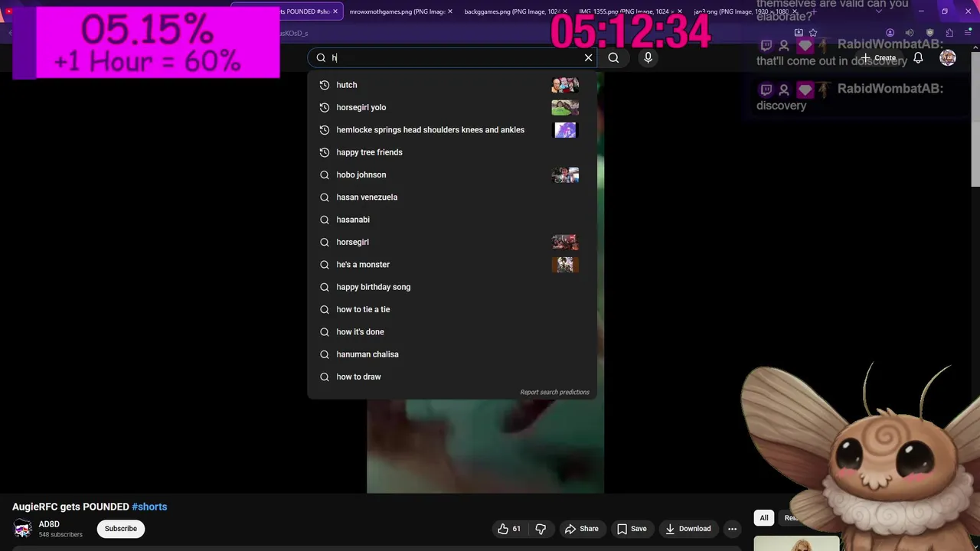
Task: Like the video with thumbs up
Action: pyautogui.click(x=503, y=529)
